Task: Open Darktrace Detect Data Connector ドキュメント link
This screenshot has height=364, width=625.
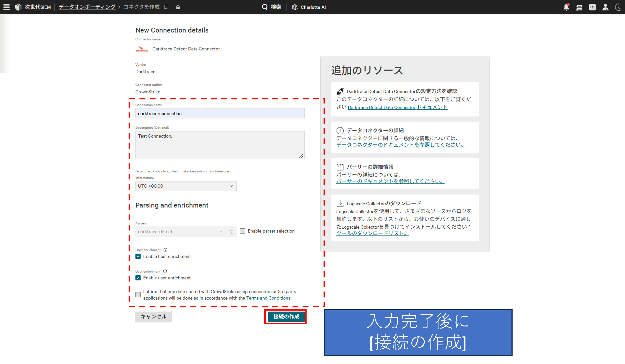Action: [398, 107]
